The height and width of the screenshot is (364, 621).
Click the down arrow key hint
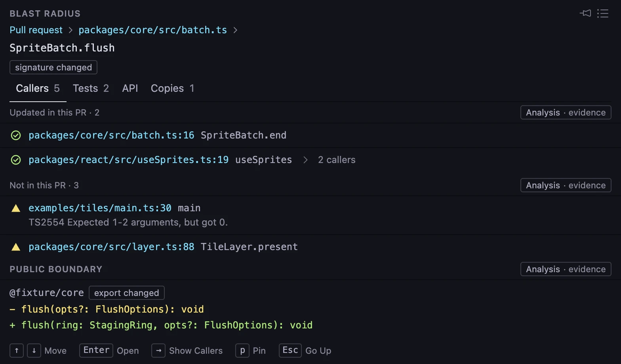[34, 351]
